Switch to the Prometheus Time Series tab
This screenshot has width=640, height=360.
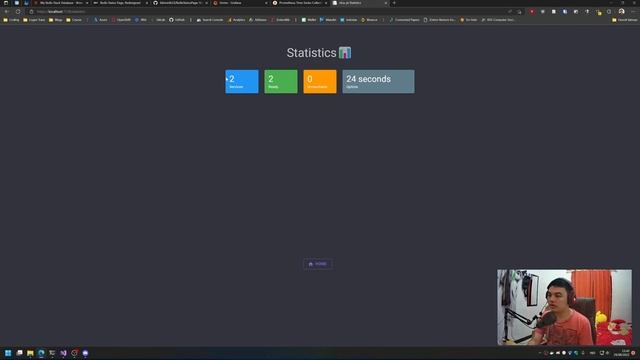pos(299,3)
